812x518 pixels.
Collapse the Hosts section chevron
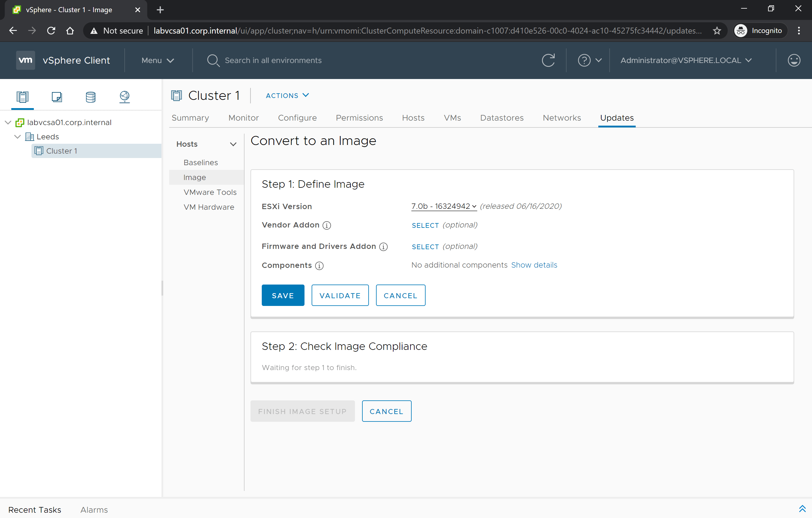coord(233,144)
